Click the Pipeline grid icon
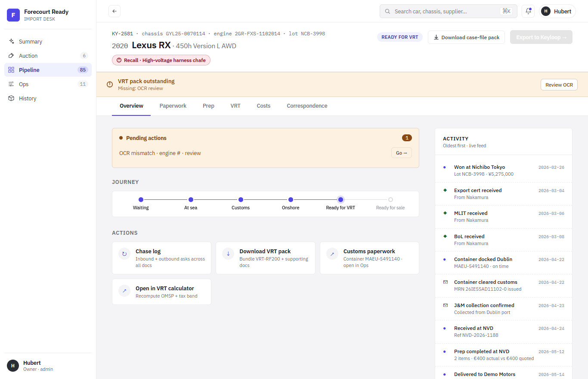588x379 pixels. tap(11, 70)
